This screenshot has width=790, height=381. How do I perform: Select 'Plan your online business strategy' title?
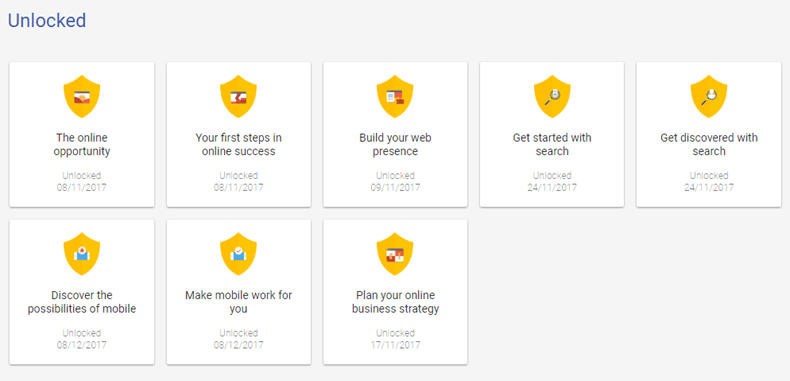coord(395,302)
